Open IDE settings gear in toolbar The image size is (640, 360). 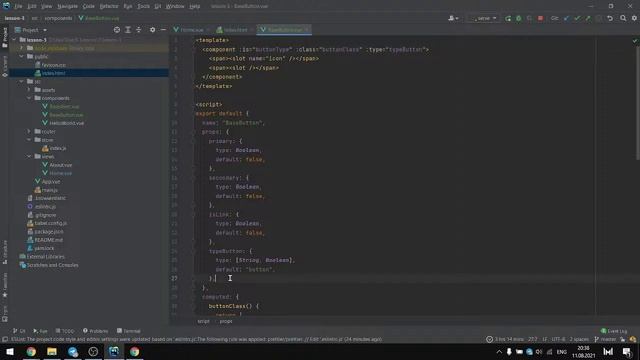click(634, 18)
